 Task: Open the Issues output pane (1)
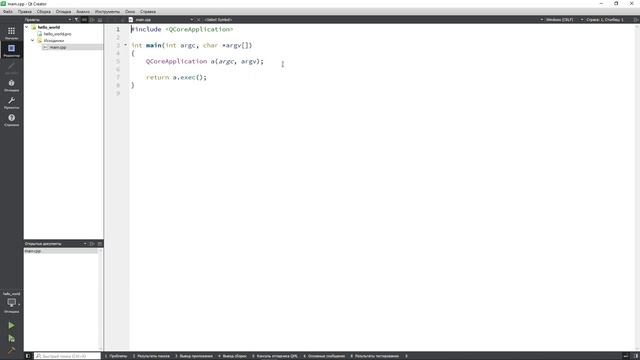(116, 356)
